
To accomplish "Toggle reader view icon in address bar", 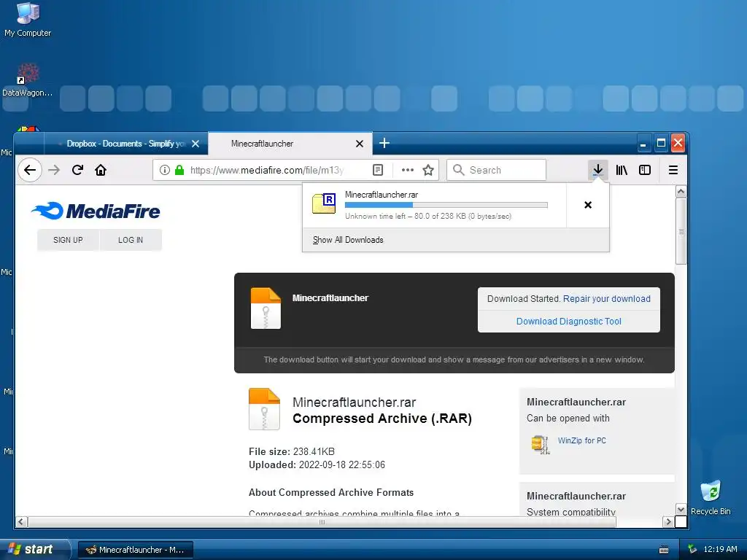I will tap(378, 170).
